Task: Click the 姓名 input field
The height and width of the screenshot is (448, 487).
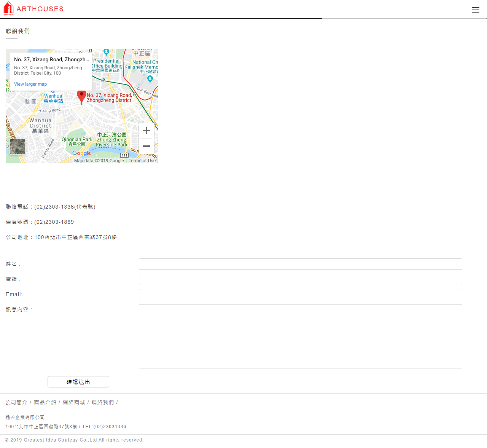Action: (301, 264)
